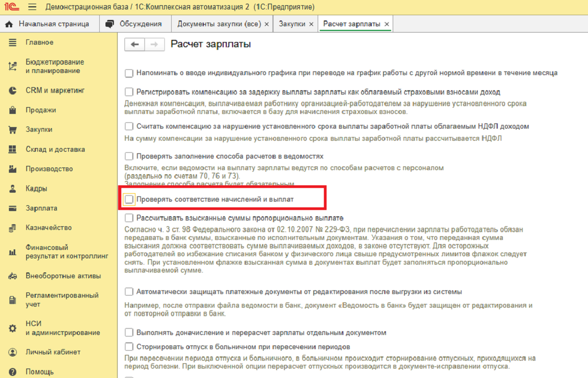The image size is (588, 378).
Task: Click the Бюджетирование и планирование chart icon
Action: coord(13,66)
